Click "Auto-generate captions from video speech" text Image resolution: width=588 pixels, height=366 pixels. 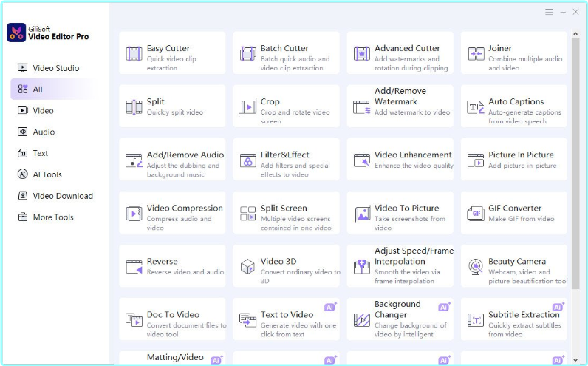pyautogui.click(x=524, y=117)
